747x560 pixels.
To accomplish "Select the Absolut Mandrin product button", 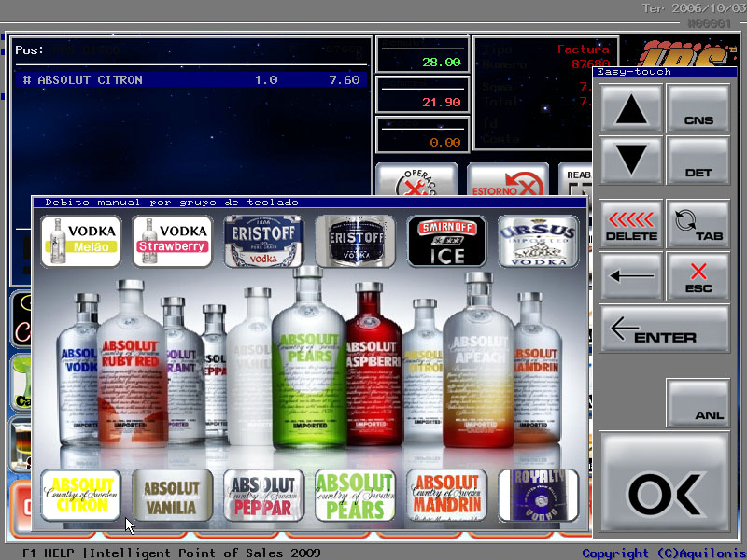I will (446, 495).
